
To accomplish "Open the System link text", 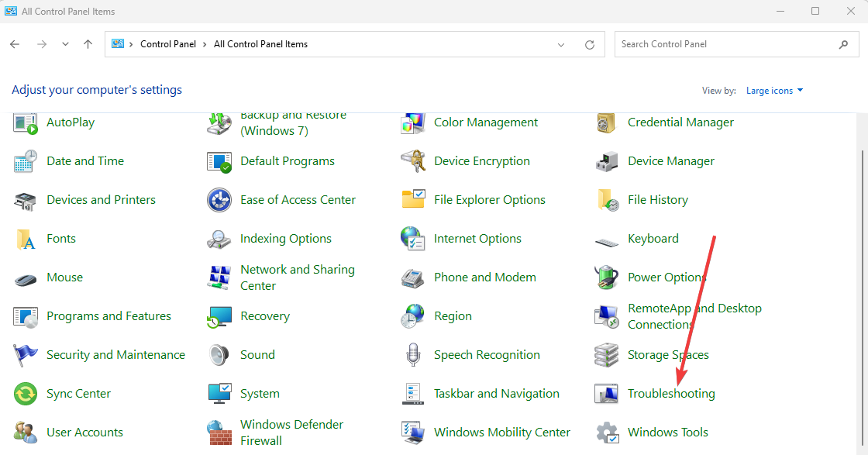I will [x=260, y=394].
